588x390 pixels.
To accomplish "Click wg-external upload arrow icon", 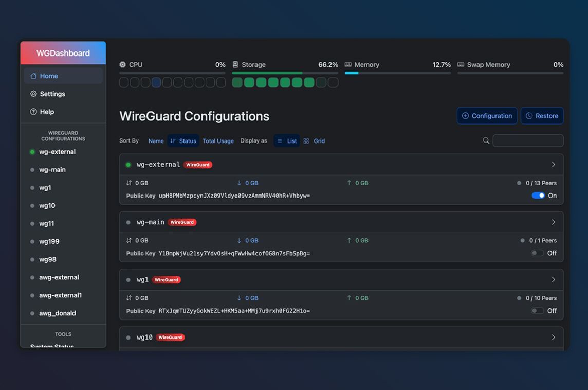I will pos(349,183).
